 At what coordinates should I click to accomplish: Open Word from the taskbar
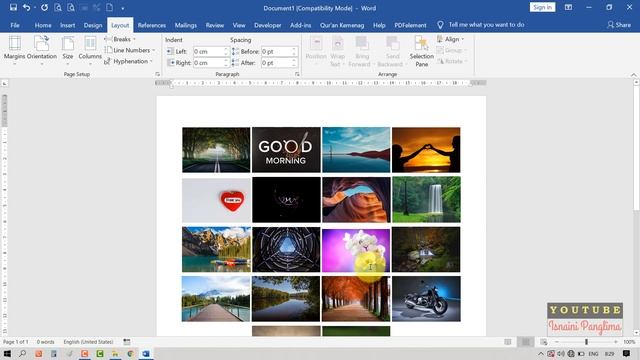pyautogui.click(x=146, y=353)
